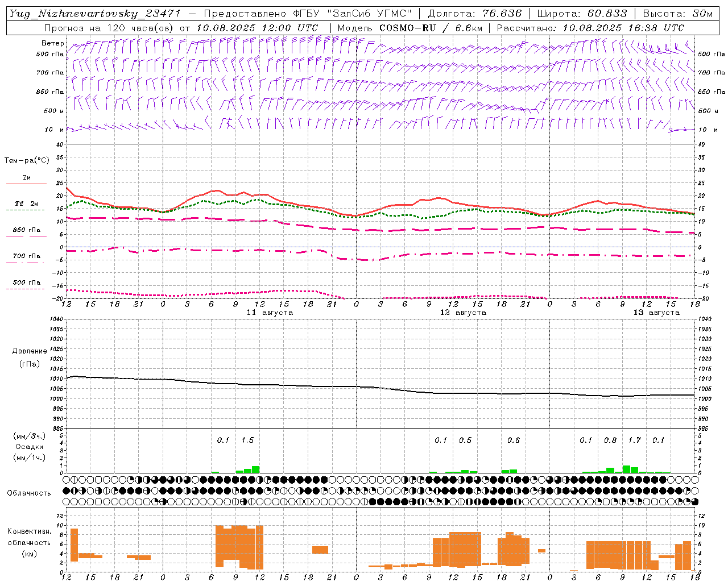Click the station title Yug_Nizhnevartovsky_23471

(x=95, y=14)
